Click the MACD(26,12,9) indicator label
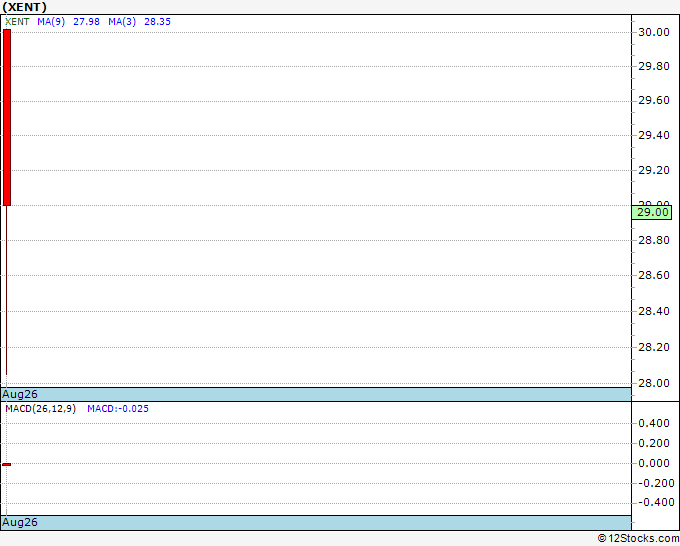The height and width of the screenshot is (546, 680). pos(40,409)
